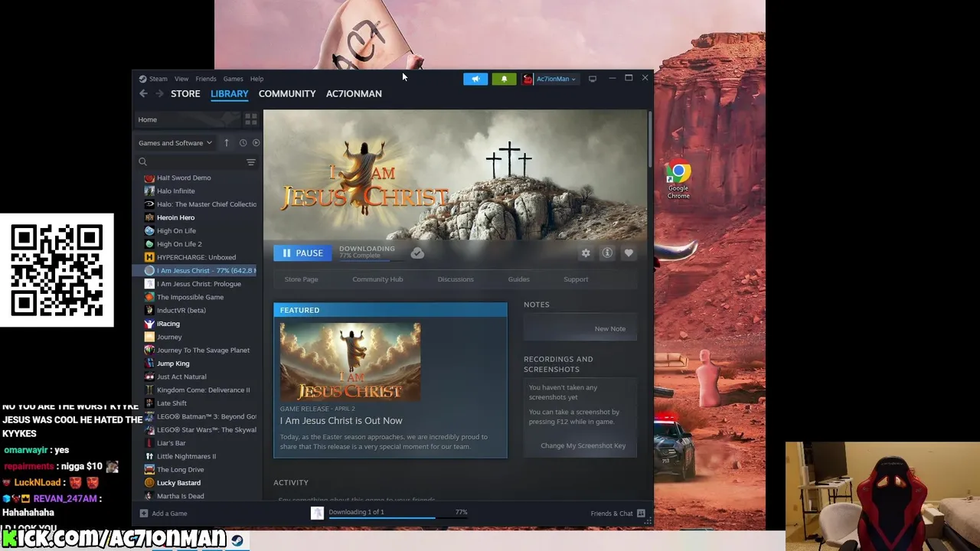
Task: Click the library search magnifier icon
Action: (x=142, y=161)
